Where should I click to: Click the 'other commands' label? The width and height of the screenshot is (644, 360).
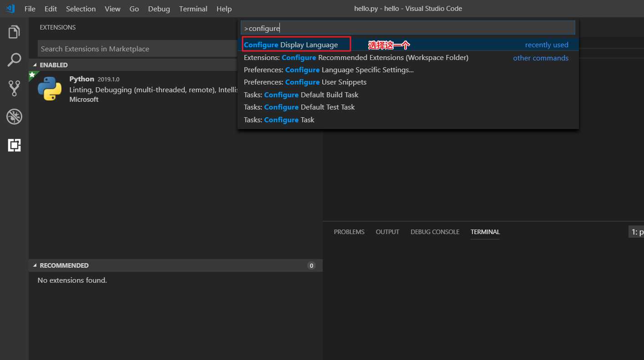click(541, 58)
